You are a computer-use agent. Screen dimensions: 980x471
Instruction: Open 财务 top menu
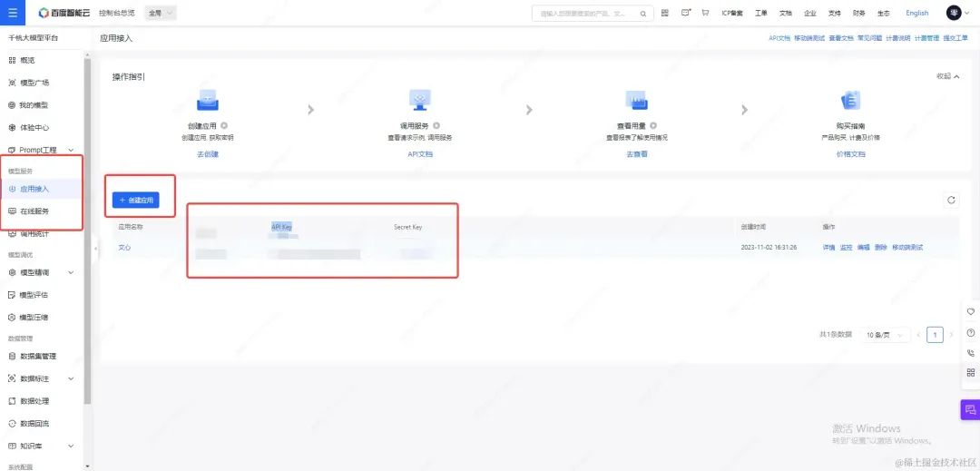point(858,13)
